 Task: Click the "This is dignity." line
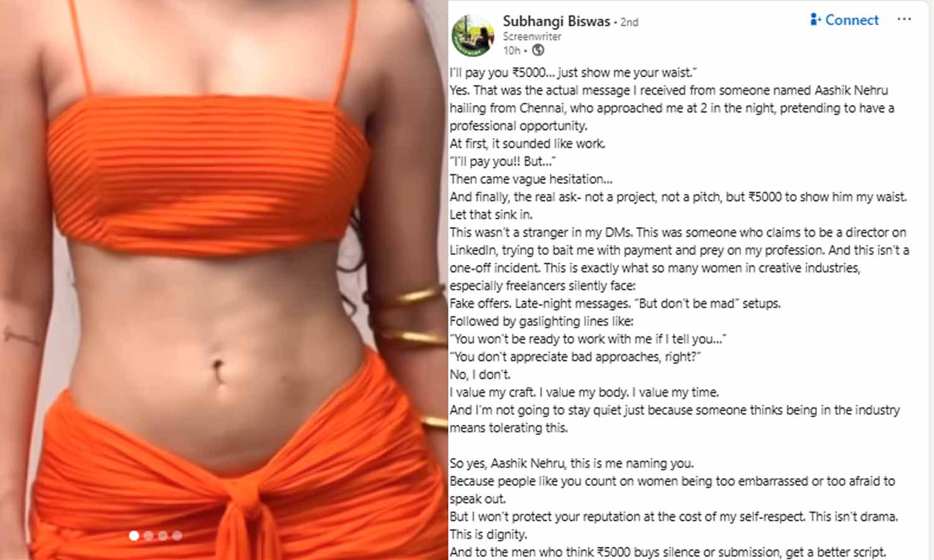point(488,534)
